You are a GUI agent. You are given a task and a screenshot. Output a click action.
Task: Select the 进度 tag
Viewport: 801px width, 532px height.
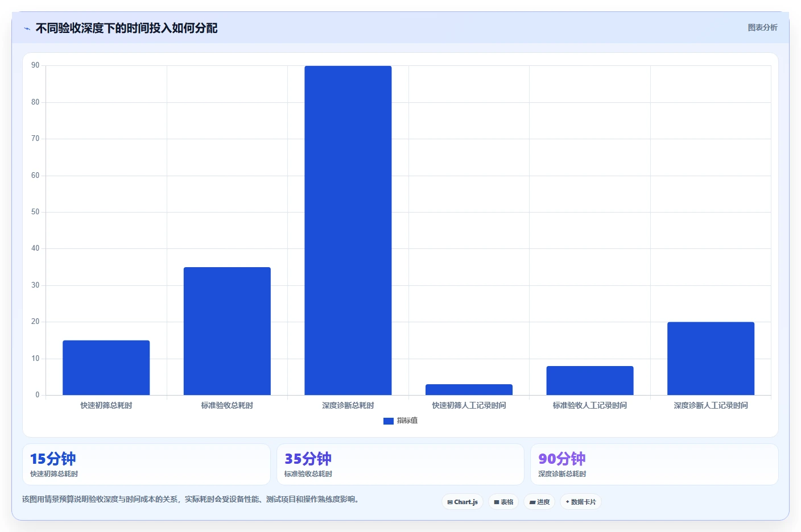539,502
